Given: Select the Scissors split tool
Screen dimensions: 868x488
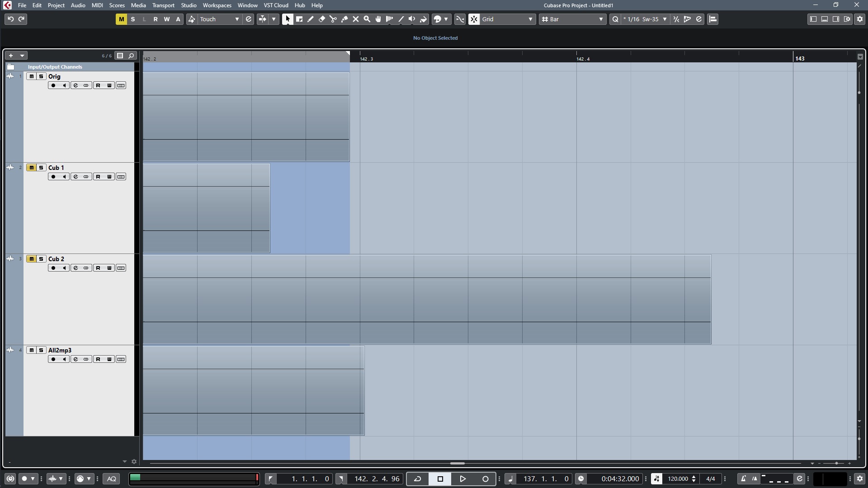Looking at the screenshot, I should pos(333,19).
